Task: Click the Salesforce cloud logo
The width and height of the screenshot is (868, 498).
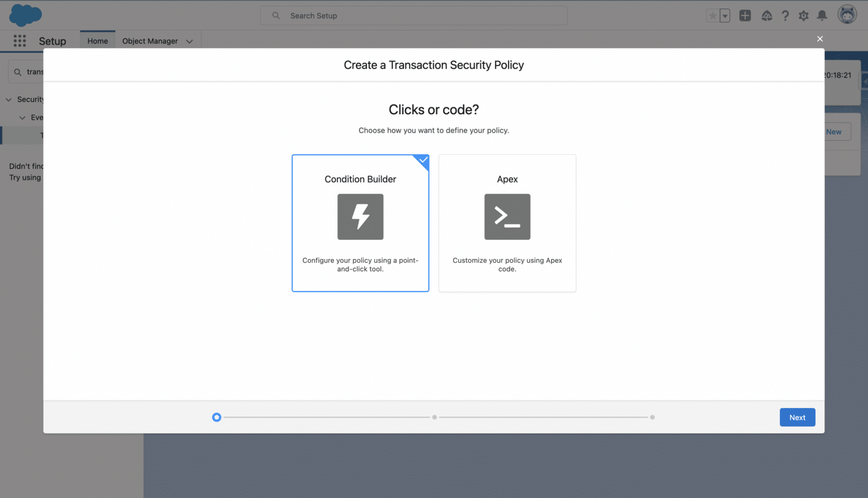Action: (25, 15)
